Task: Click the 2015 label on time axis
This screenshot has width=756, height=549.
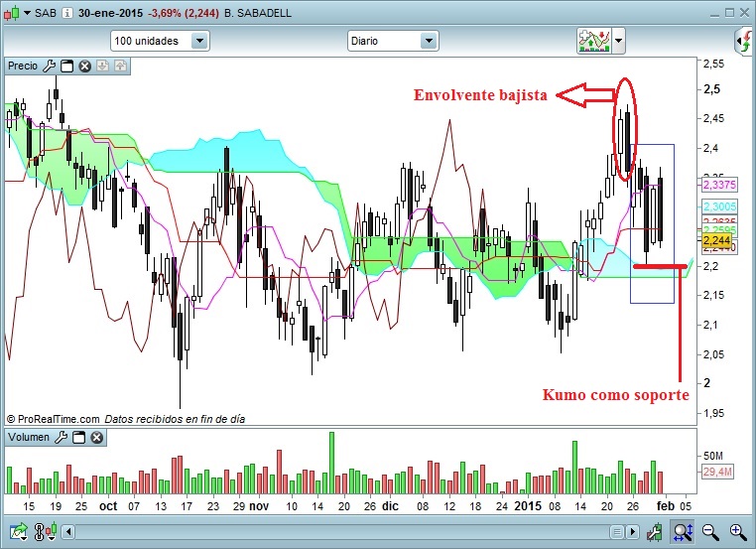Action: tap(528, 506)
